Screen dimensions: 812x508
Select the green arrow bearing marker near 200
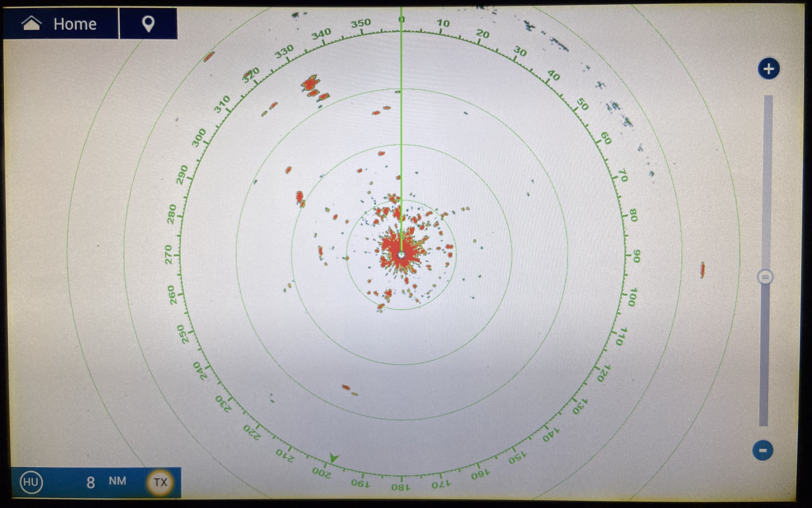click(x=334, y=458)
